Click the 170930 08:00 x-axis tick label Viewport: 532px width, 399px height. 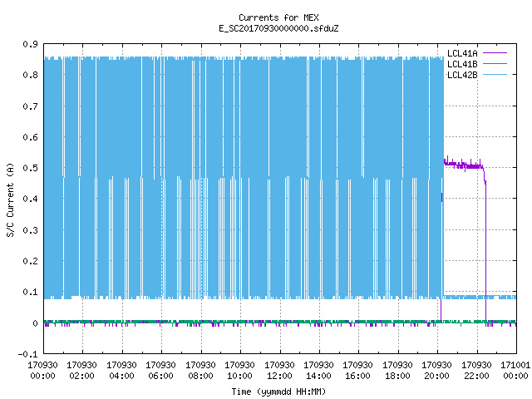[200, 371]
